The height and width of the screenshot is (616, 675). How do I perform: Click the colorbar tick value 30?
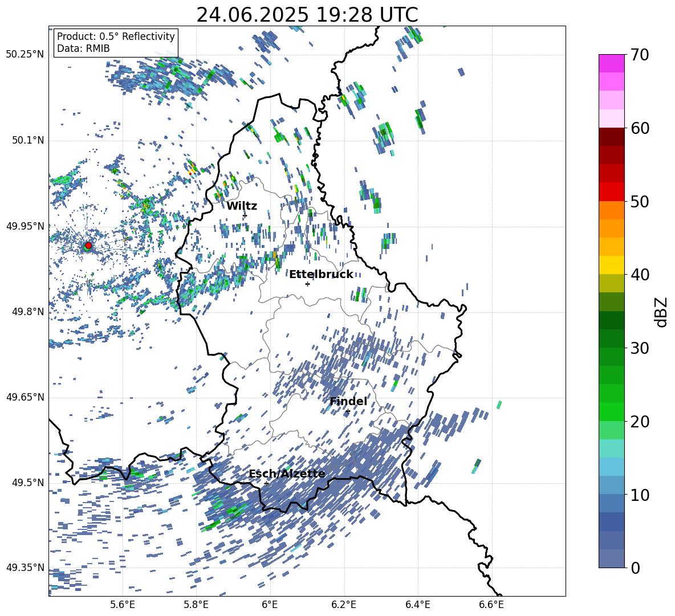click(640, 348)
